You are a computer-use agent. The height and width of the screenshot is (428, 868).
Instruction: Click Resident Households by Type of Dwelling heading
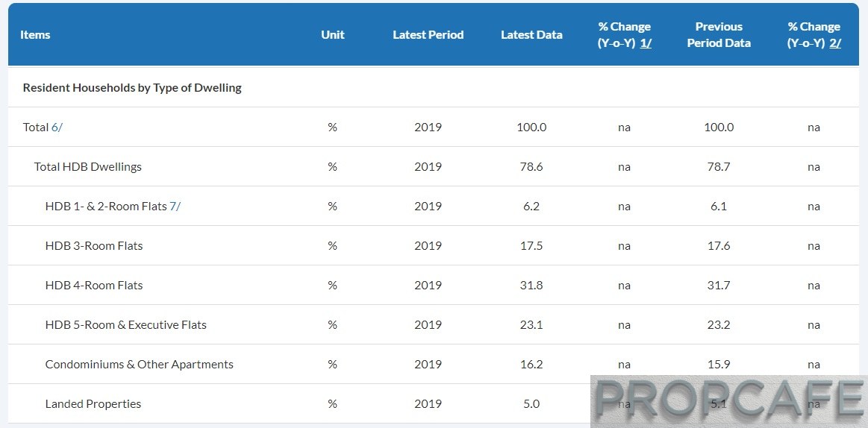click(132, 88)
